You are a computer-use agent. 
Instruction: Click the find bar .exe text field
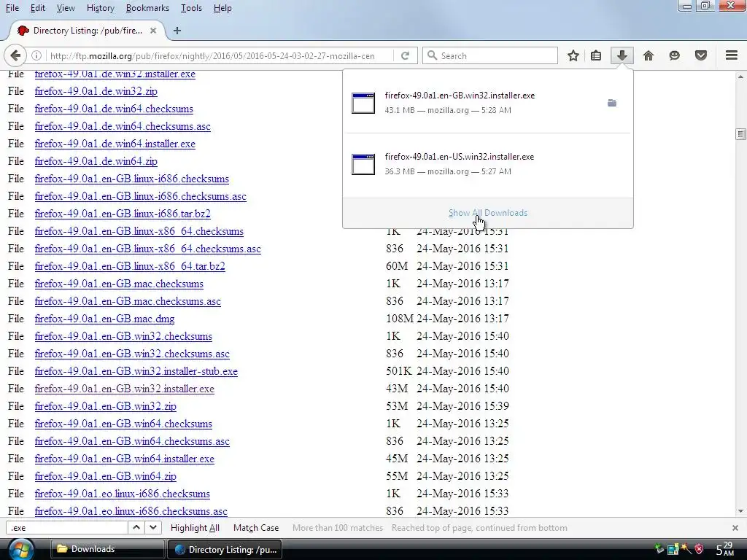coord(66,528)
